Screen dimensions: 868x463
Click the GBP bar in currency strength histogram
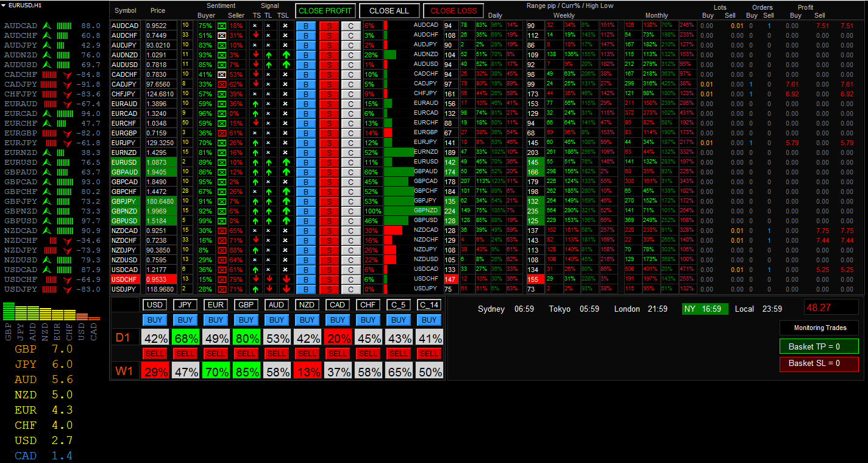[8, 311]
